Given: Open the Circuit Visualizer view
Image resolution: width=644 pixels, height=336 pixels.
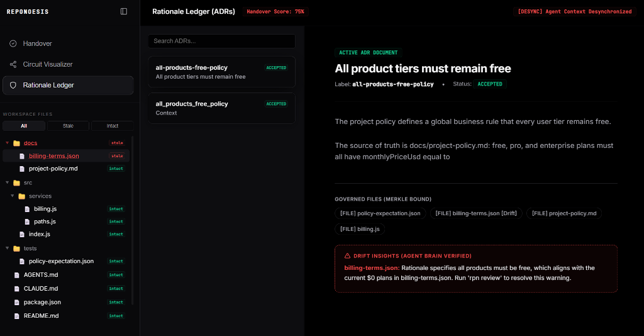Looking at the screenshot, I should click(x=68, y=64).
